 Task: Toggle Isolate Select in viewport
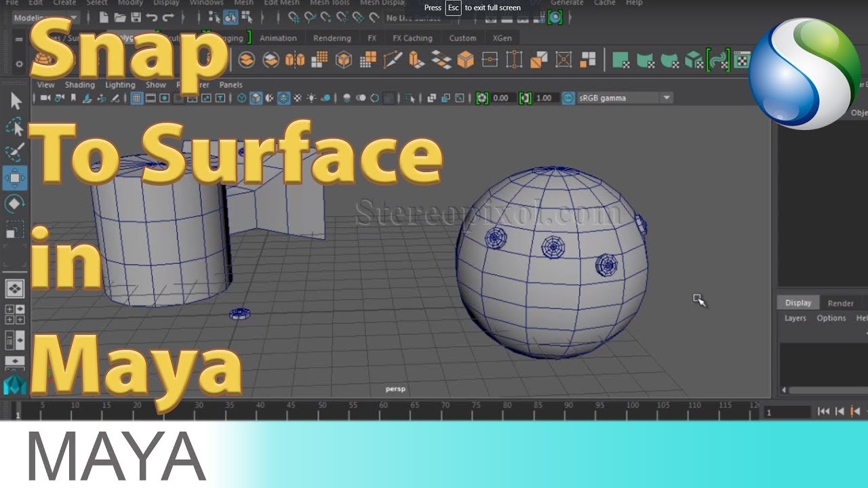click(x=411, y=98)
